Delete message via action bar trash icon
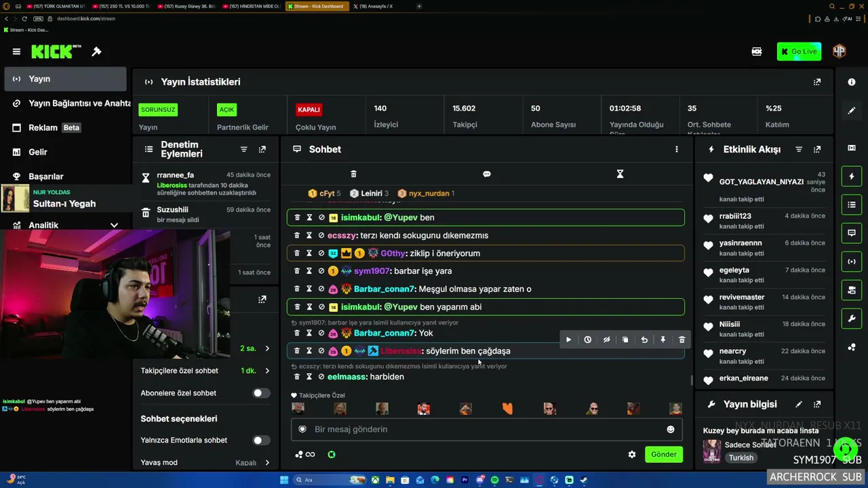This screenshot has width=868, height=488. (x=682, y=340)
